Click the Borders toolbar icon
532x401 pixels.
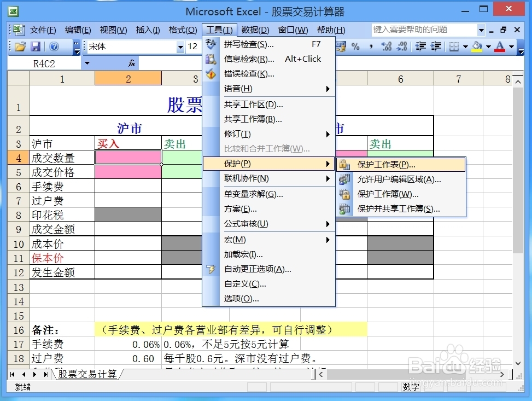(454, 47)
